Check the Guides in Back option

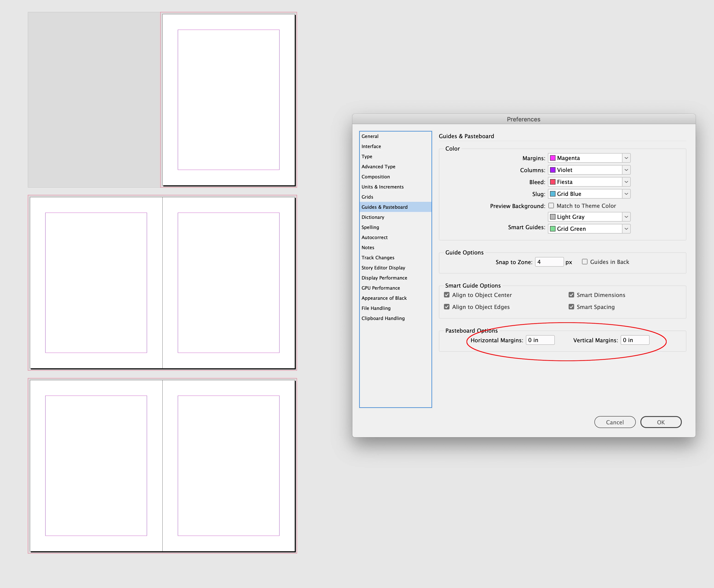[584, 262]
